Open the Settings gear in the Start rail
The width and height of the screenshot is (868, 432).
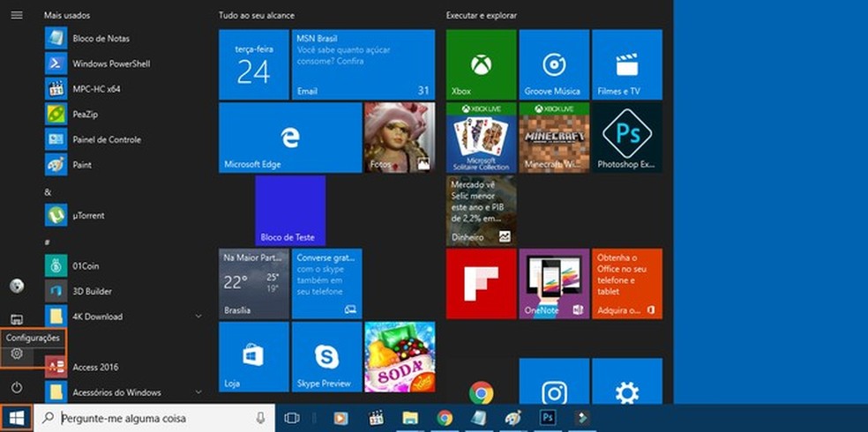point(17,354)
